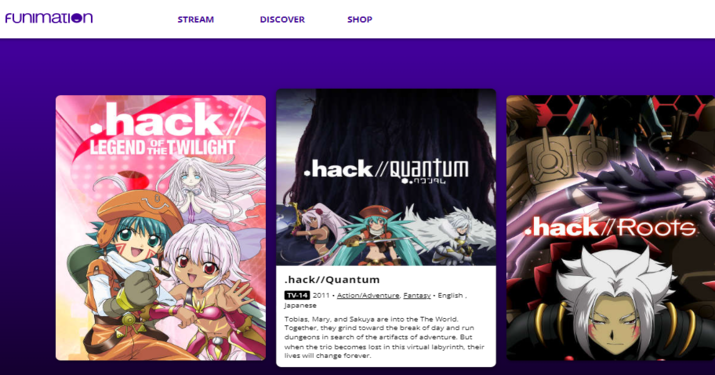The width and height of the screenshot is (715, 375).
Task: Click the .hack//Quantum title heading
Action: tap(332, 280)
